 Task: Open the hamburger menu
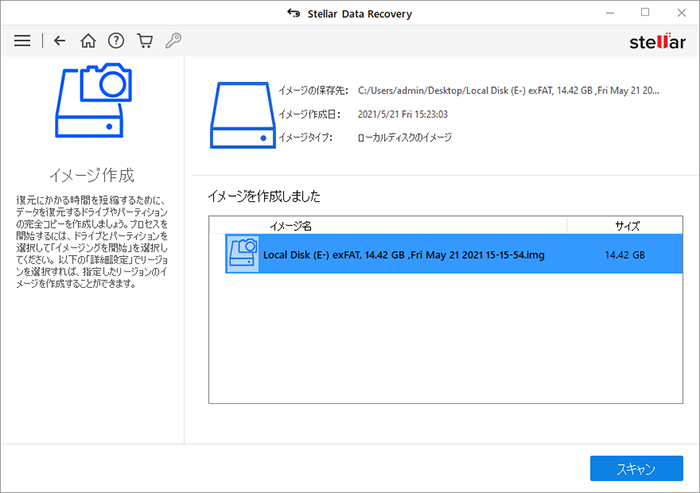click(22, 41)
